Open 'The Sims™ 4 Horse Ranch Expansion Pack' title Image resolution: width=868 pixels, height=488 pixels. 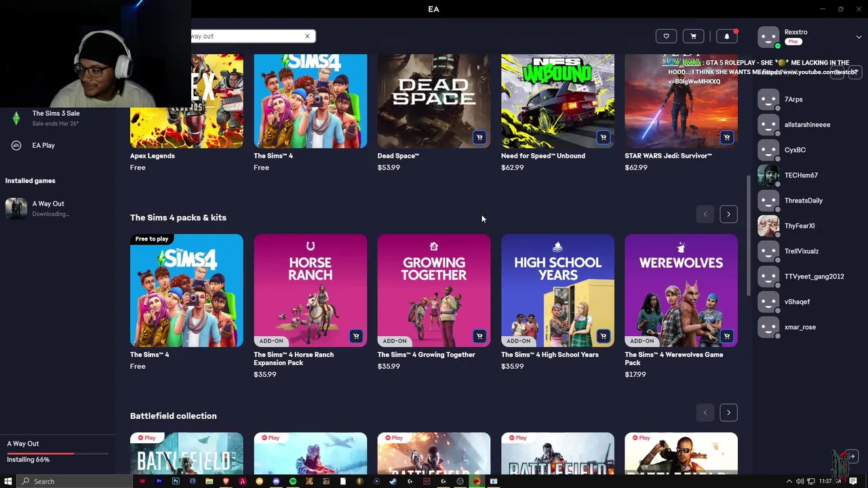coord(294,359)
